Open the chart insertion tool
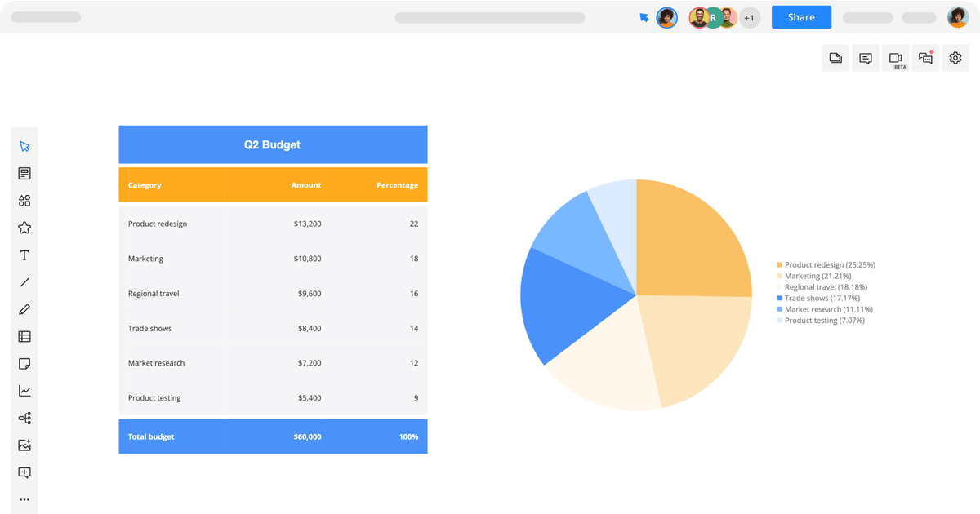Image resolution: width=980 pixels, height=514 pixels. click(x=24, y=390)
